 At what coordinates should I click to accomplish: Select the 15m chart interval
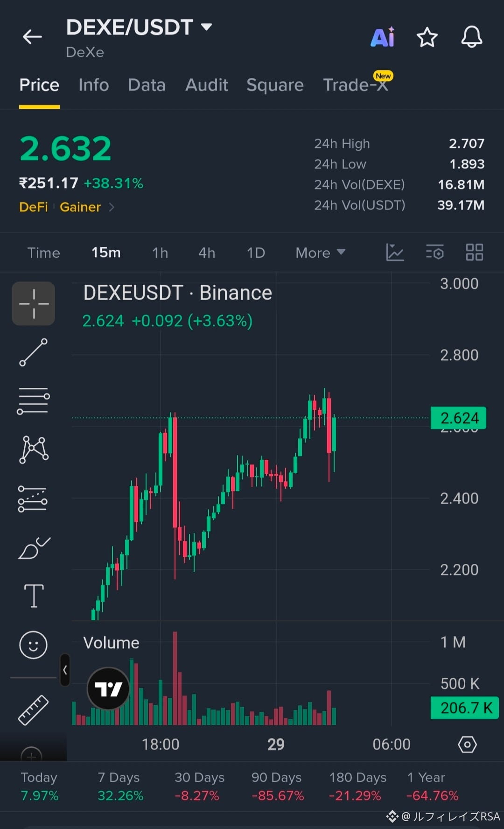click(x=106, y=253)
